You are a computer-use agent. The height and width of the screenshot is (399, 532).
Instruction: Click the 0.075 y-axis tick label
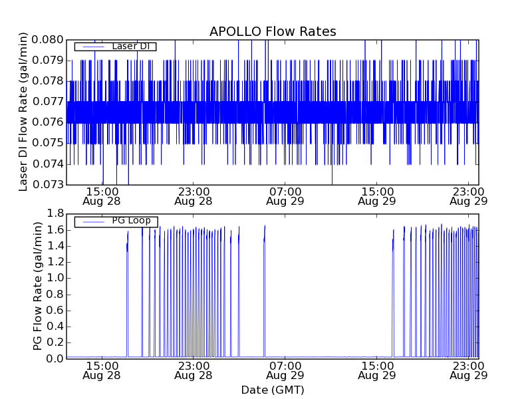(47, 143)
